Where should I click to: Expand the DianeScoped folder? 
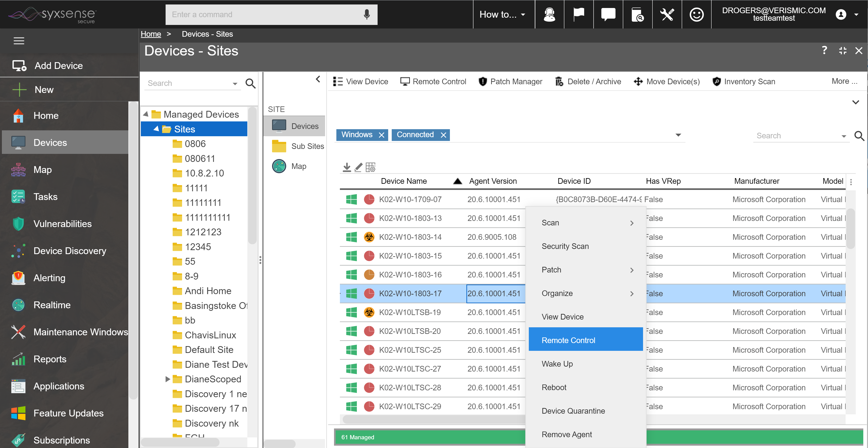click(x=167, y=379)
